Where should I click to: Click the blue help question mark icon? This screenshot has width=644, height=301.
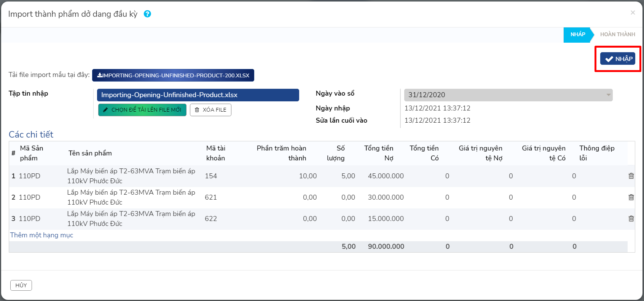pyautogui.click(x=147, y=14)
